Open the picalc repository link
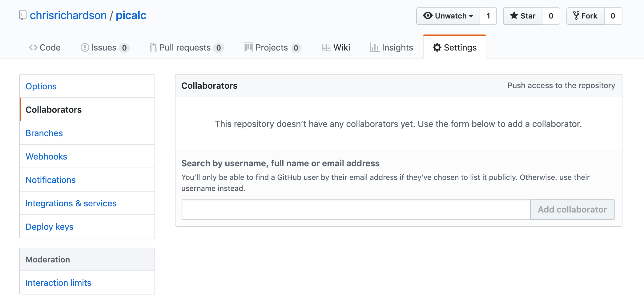 click(131, 15)
